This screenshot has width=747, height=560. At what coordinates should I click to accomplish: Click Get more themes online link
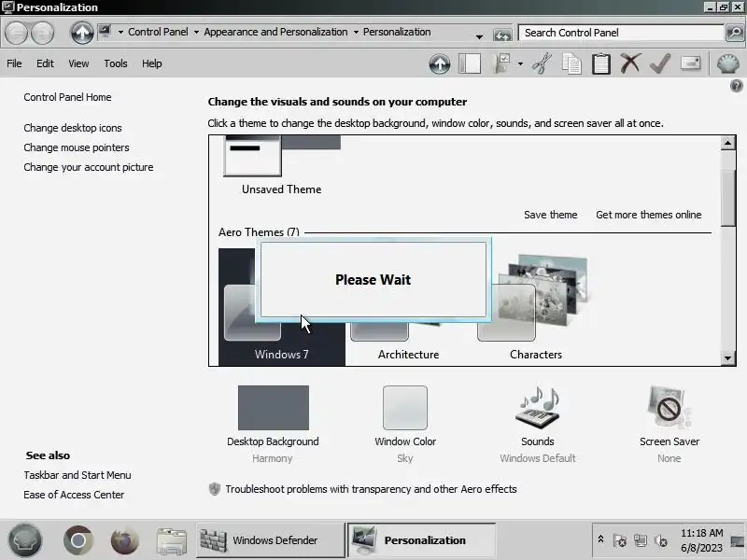[648, 215]
